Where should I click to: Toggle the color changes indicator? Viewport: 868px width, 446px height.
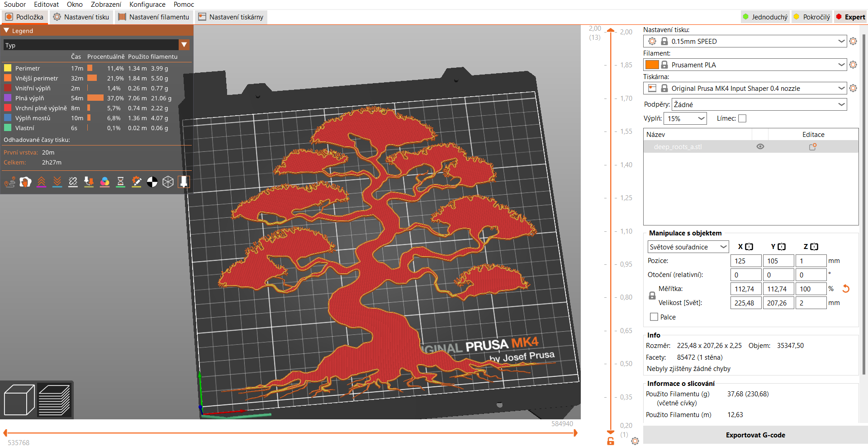[105, 182]
